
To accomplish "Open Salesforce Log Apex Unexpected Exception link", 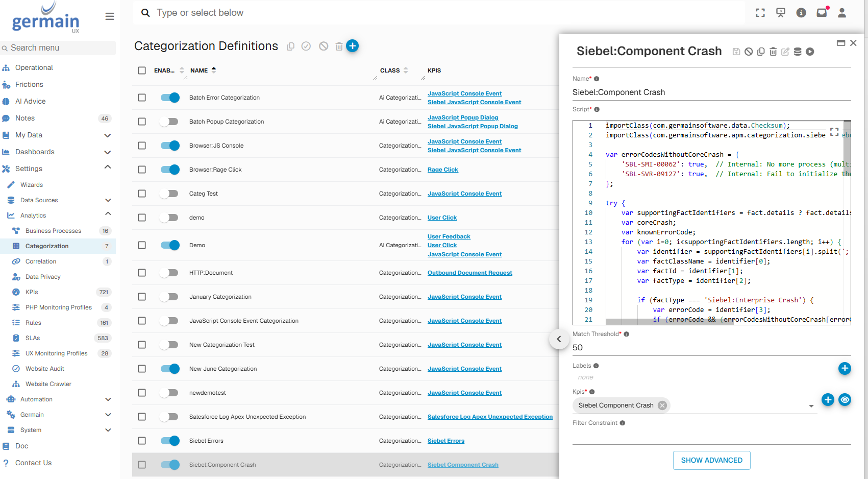I will pyautogui.click(x=490, y=417).
